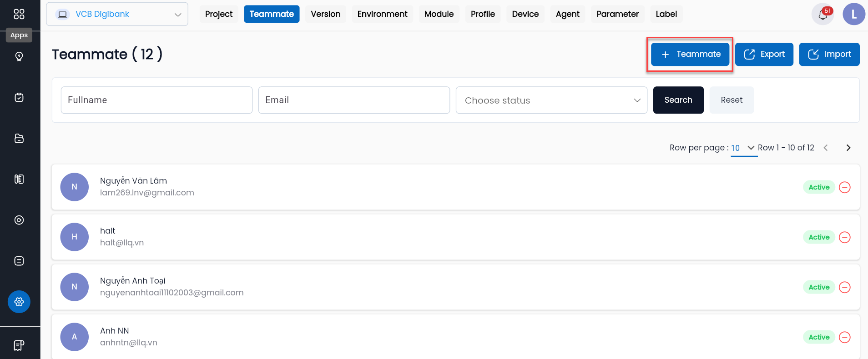Open the play circle sidebar icon

(19, 220)
